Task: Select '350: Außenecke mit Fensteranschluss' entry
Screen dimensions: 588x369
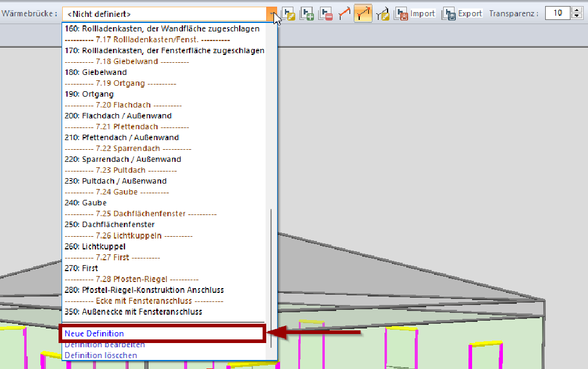Action: pos(133,312)
